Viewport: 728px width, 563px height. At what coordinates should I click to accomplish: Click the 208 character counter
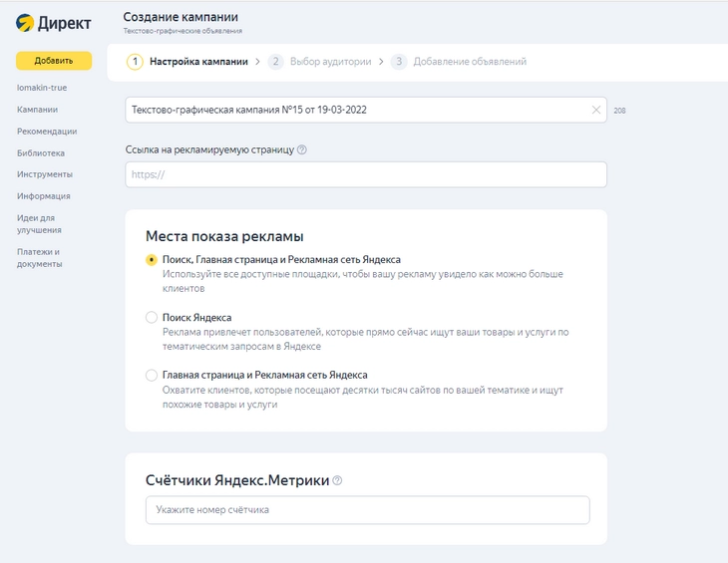pos(620,111)
